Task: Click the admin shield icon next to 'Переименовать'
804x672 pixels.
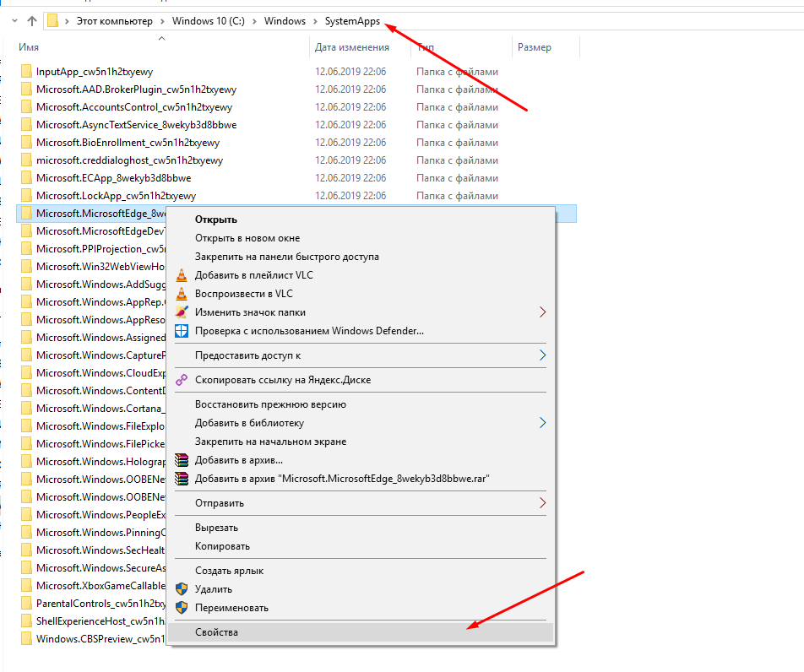Action: (x=182, y=608)
